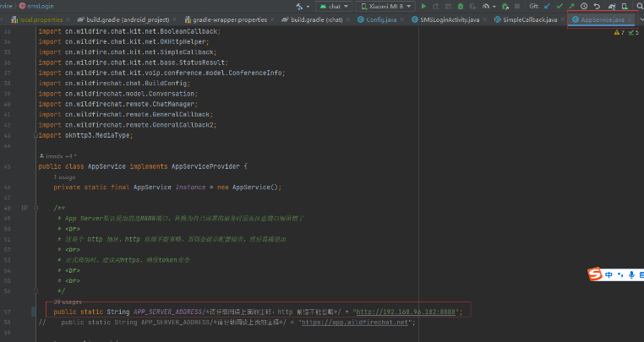Show Git history via the clock icon
This screenshot has width=644, height=342.
(584, 6)
